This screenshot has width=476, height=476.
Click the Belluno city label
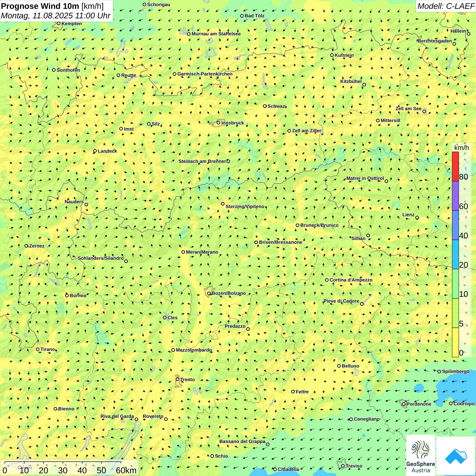coord(350,366)
